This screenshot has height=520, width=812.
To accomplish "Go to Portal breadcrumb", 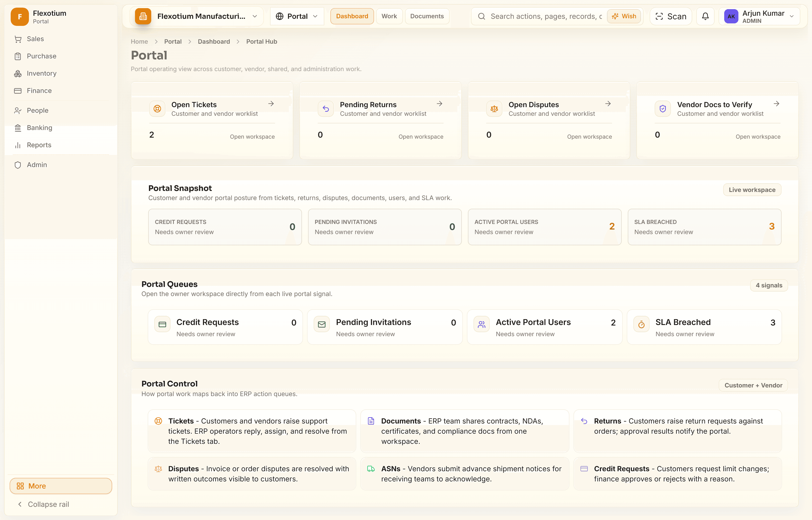I will click(173, 42).
